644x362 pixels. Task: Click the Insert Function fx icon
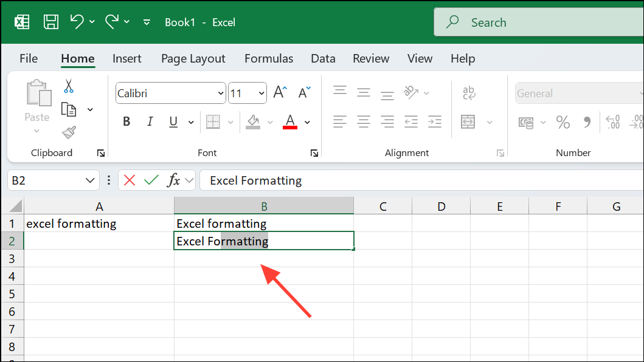click(175, 180)
